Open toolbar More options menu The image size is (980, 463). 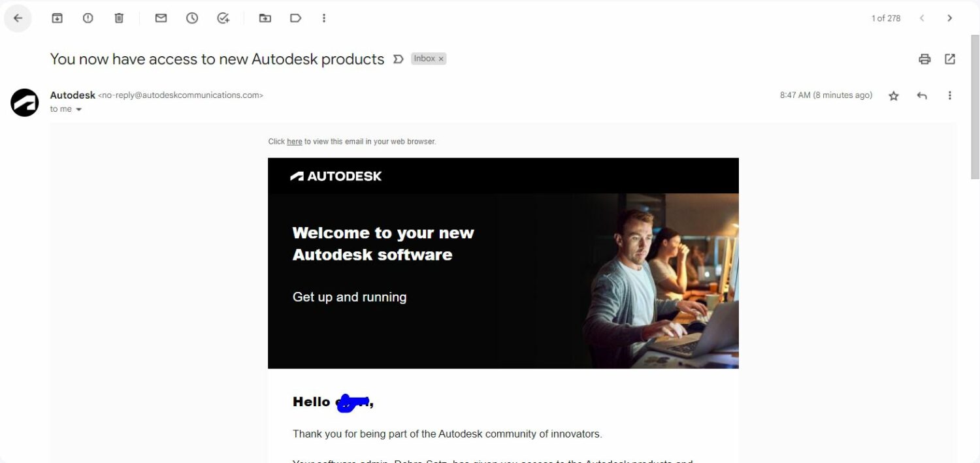click(x=324, y=18)
